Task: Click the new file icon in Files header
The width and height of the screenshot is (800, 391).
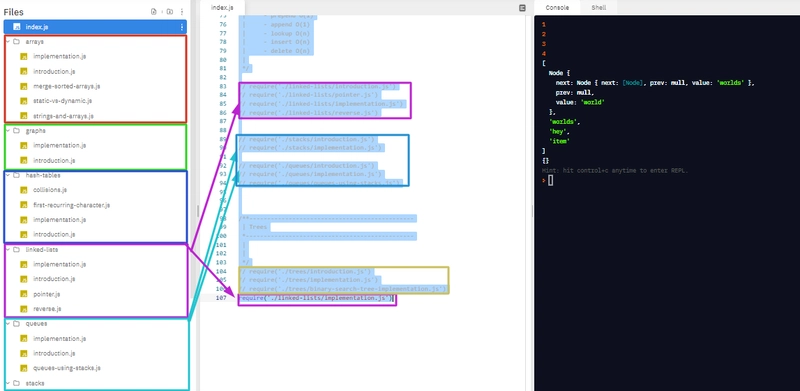Action: [154, 12]
